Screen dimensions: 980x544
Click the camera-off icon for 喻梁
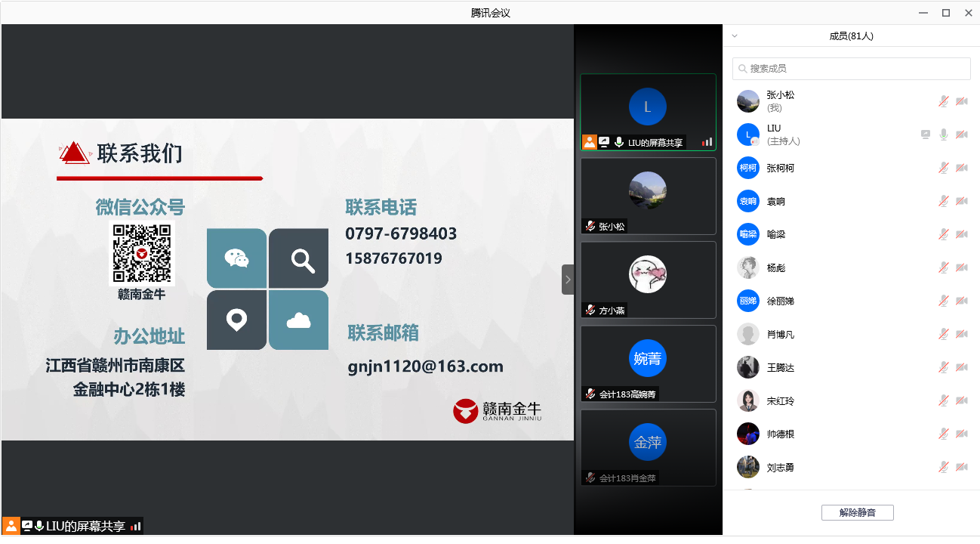[962, 234]
